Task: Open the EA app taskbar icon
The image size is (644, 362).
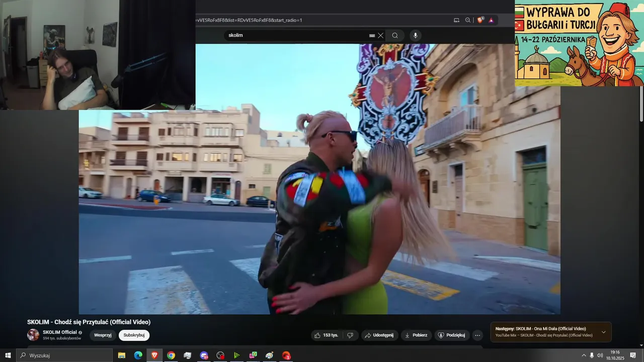Action: click(x=286, y=355)
